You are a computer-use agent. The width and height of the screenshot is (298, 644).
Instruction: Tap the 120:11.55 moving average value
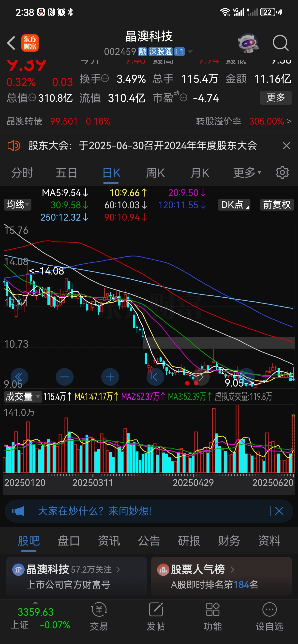click(182, 205)
